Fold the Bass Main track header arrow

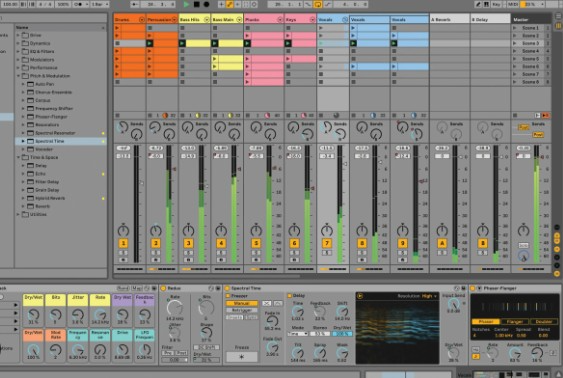pyautogui.click(x=239, y=19)
